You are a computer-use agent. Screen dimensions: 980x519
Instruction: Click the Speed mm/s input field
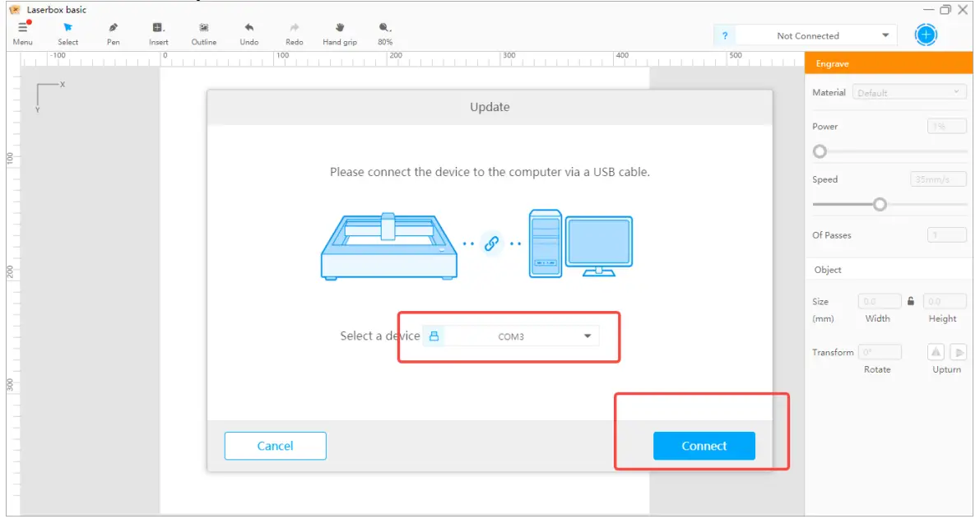[x=939, y=179]
